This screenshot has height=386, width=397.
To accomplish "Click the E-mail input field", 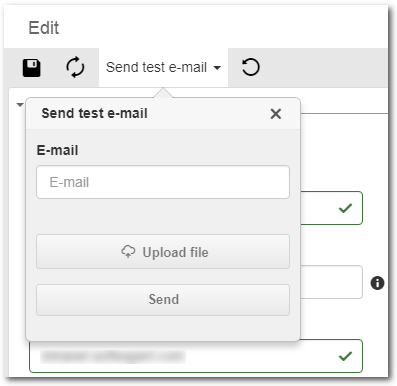I will coord(163,182).
